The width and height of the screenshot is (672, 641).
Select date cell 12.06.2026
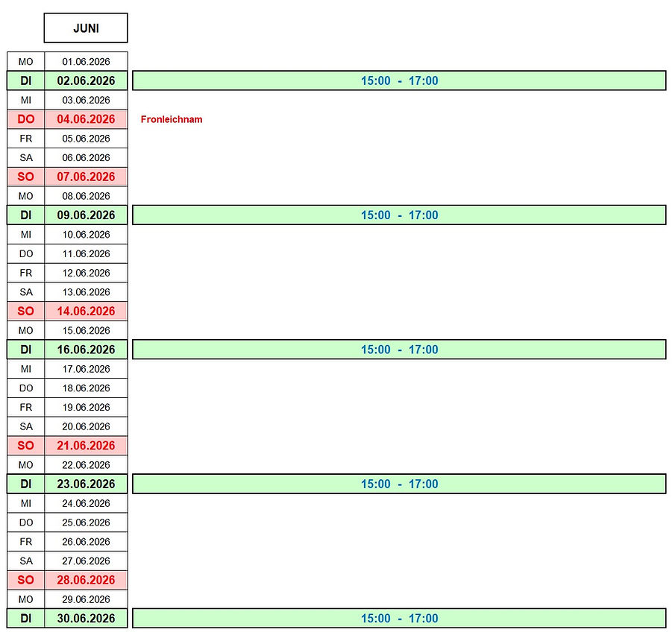point(86,274)
